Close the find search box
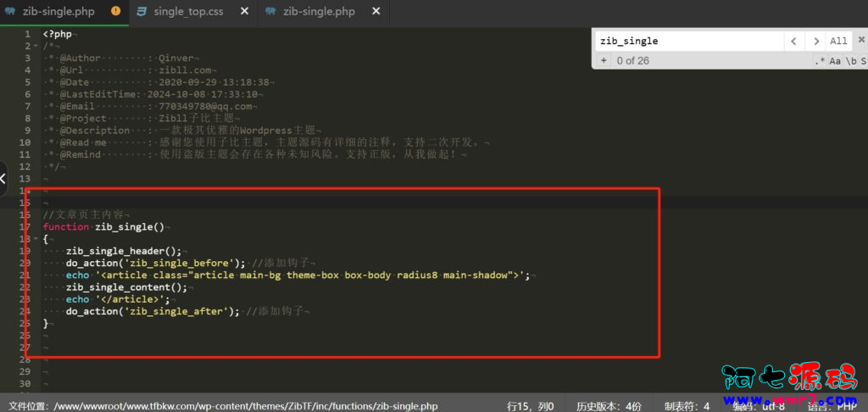The height and width of the screenshot is (412, 868). [861, 41]
